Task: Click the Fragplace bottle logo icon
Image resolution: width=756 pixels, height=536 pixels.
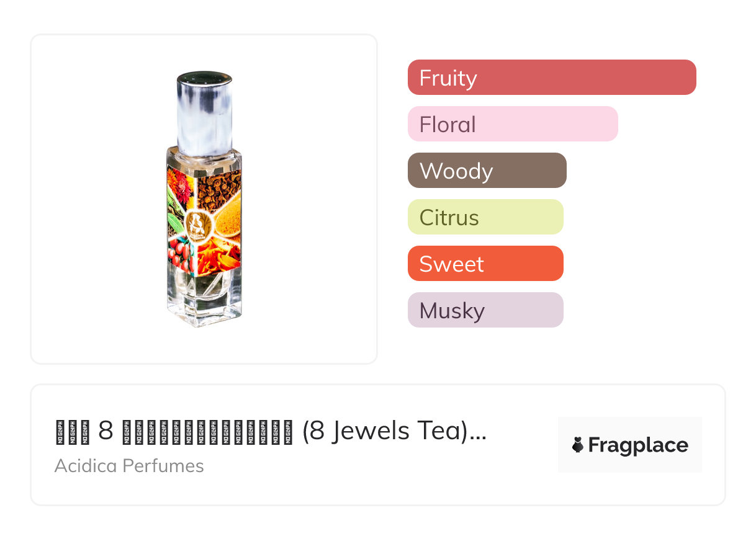Action: (578, 445)
